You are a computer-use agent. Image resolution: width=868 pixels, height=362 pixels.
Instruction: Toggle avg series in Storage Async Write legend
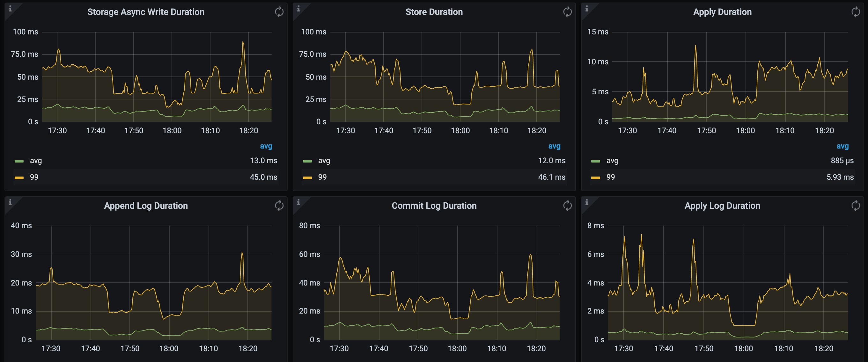[36, 161]
